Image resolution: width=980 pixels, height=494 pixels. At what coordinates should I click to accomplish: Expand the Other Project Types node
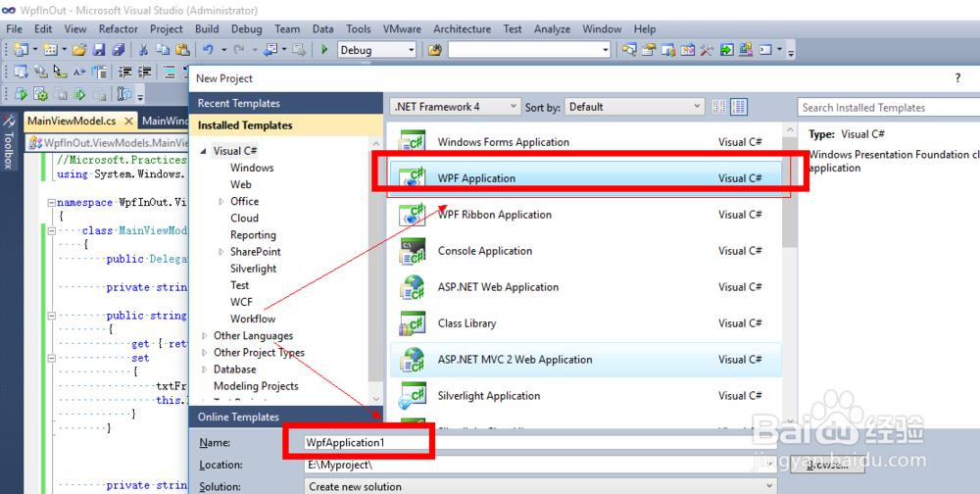pos(205,353)
